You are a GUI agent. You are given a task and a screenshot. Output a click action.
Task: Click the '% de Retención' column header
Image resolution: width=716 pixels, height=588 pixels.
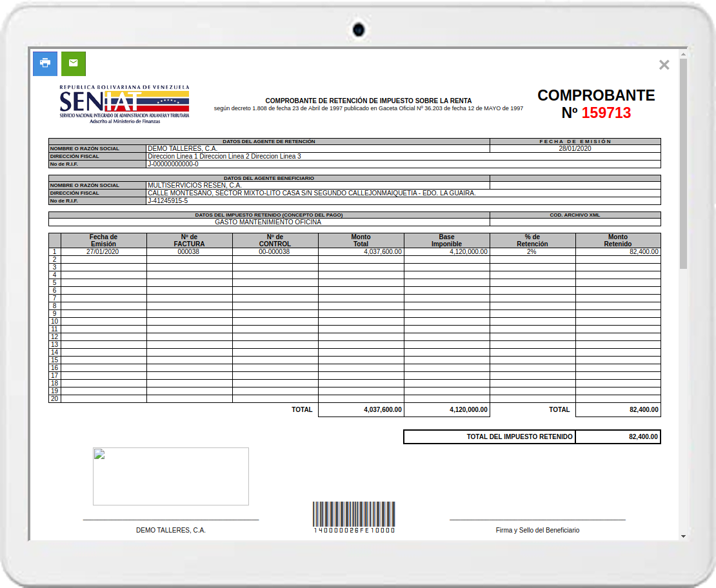(532, 240)
